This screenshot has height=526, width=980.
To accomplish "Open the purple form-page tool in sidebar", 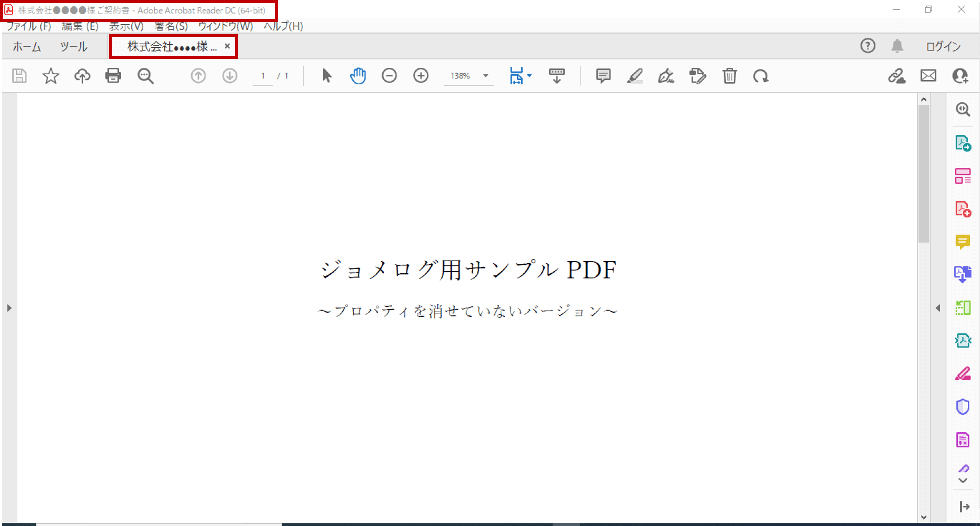I will pos(963,440).
